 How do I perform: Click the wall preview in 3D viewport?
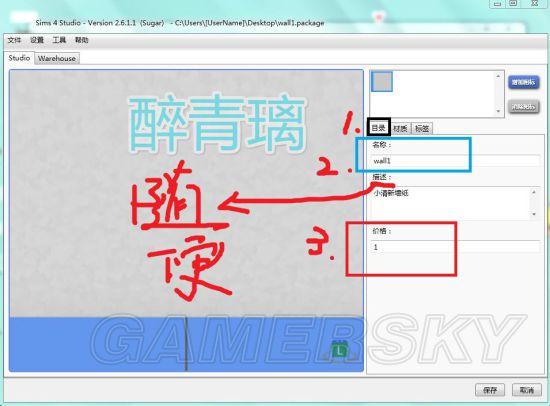(x=186, y=220)
